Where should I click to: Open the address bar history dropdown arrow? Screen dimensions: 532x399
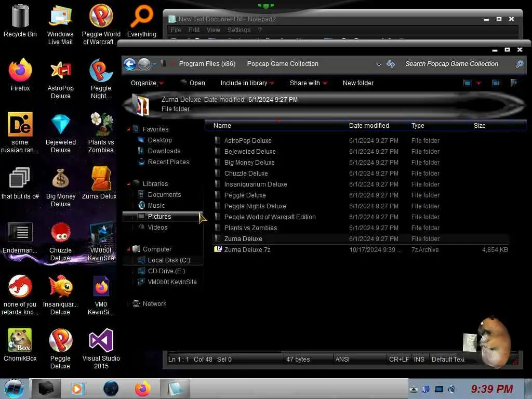(379, 64)
